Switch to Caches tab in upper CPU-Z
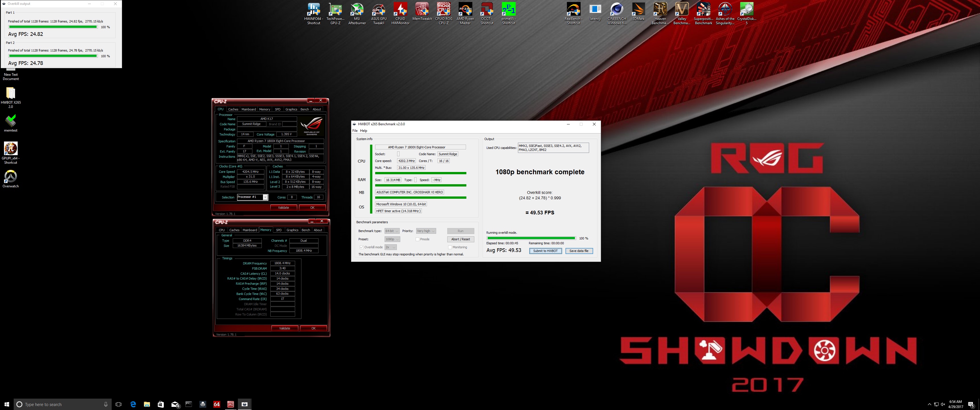The width and height of the screenshot is (980, 410). 233,109
